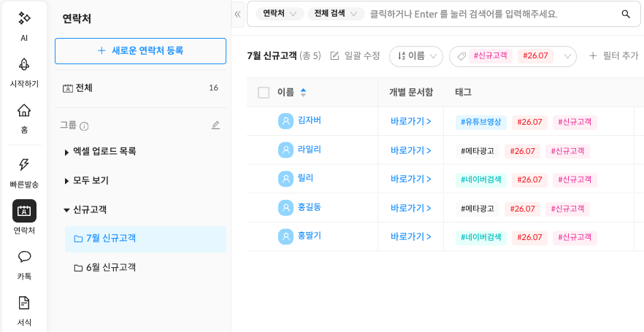Go to 홈 house icon
The width and height of the screenshot is (644, 332).
24,110
